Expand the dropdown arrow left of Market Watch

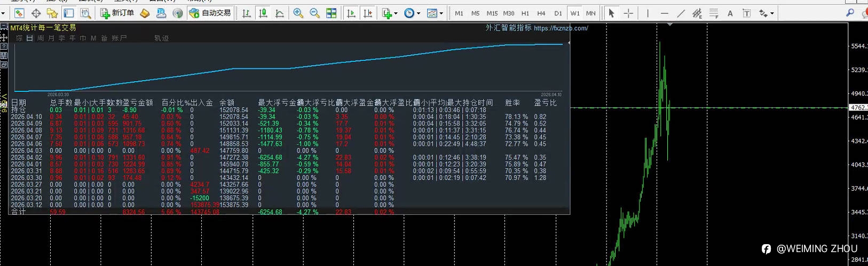coord(3,13)
